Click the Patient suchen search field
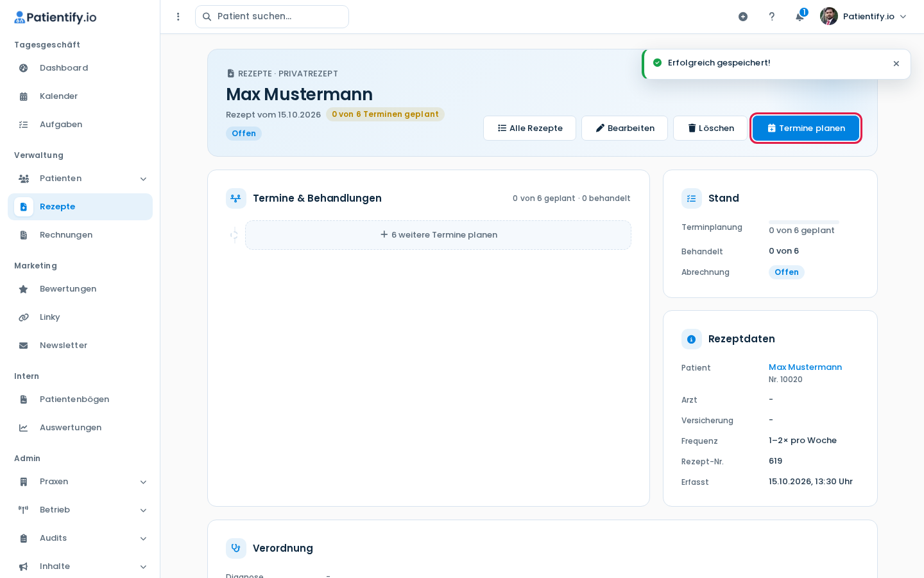The height and width of the screenshot is (578, 924). (x=272, y=17)
